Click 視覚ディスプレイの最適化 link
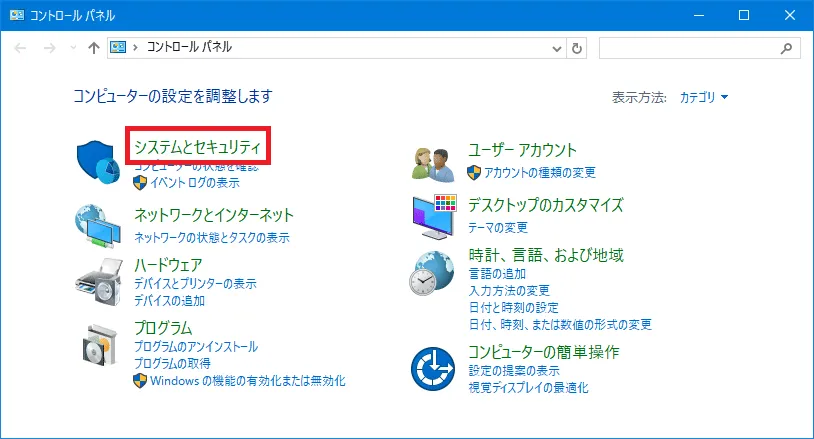814x439 pixels. 528,388
